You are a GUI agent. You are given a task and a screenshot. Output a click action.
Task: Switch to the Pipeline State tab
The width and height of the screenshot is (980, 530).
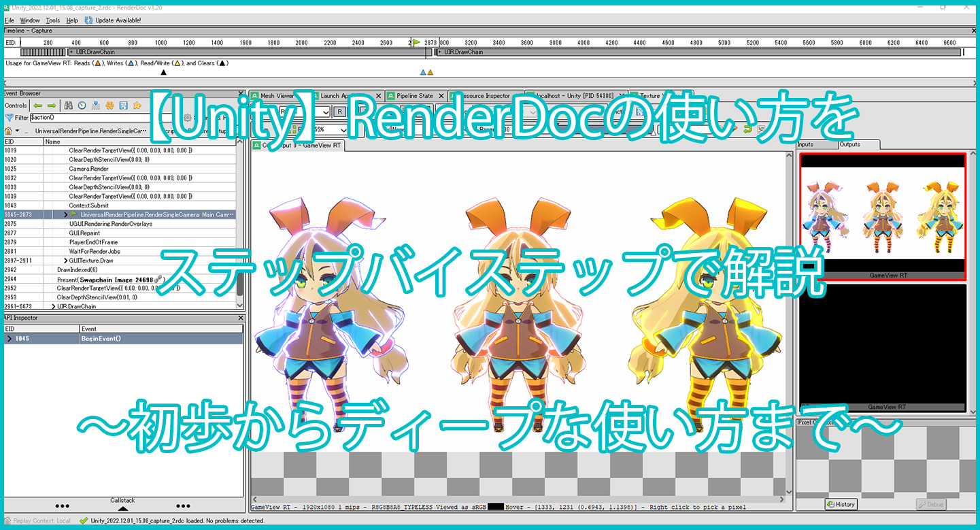415,96
